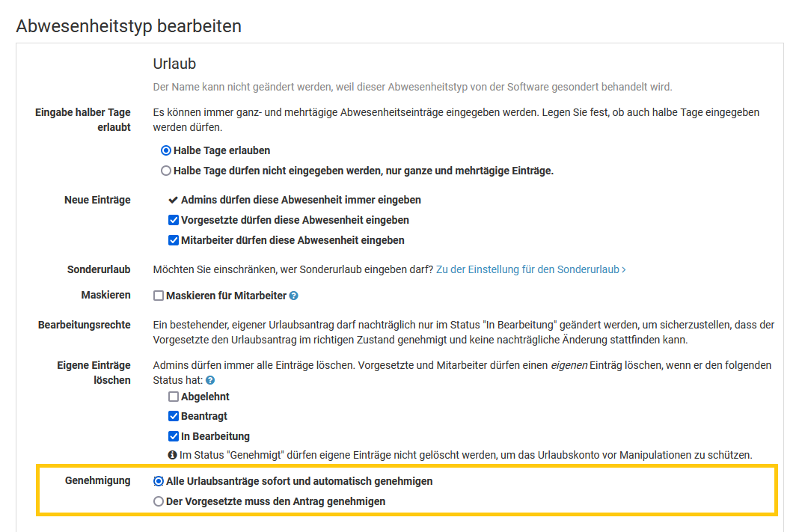Click the "Urlaub" type name heading
Viewport: 799px width, 532px height.
point(174,64)
